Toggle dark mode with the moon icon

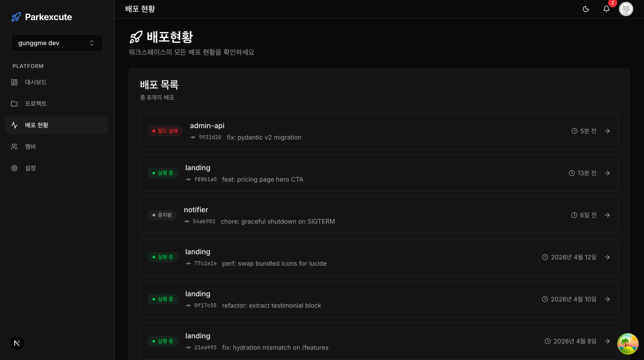[586, 9]
